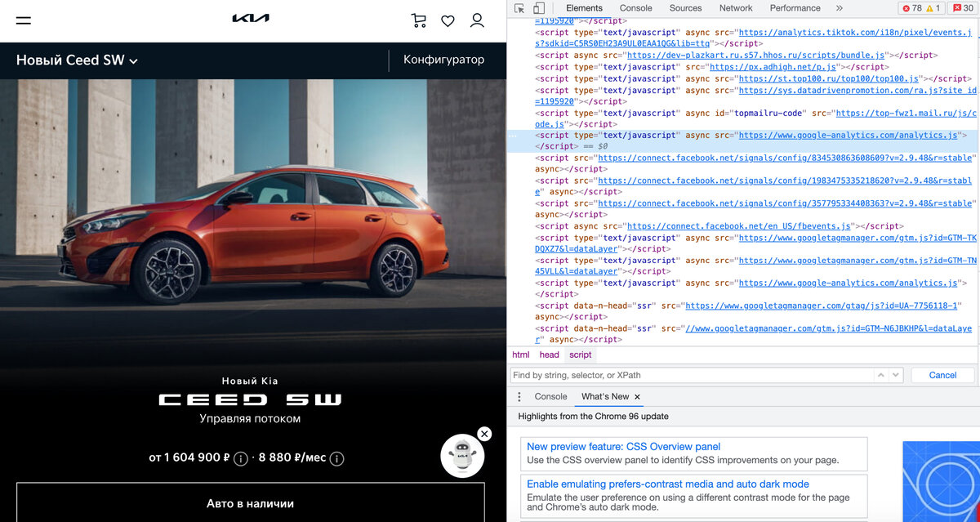Switch to the Performance tab
Image resolution: width=980 pixels, height=522 pixels.
click(795, 8)
